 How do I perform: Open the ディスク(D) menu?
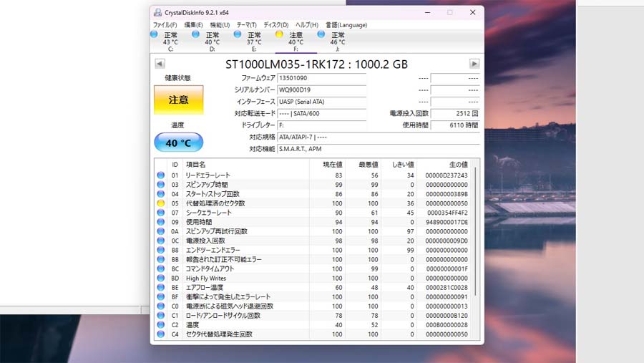tap(276, 25)
